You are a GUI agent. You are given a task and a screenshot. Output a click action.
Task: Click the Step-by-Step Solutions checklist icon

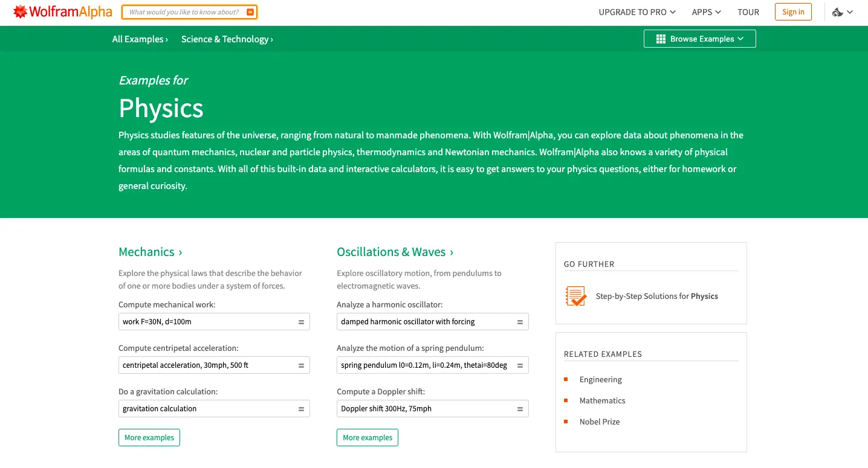tap(576, 296)
